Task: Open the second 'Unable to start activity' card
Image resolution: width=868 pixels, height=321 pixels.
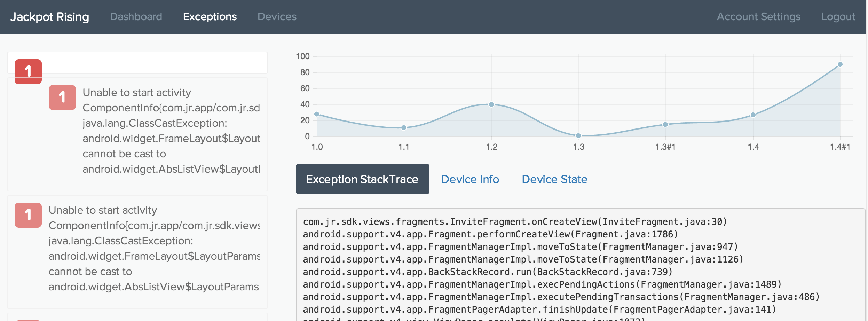Action: (x=137, y=252)
